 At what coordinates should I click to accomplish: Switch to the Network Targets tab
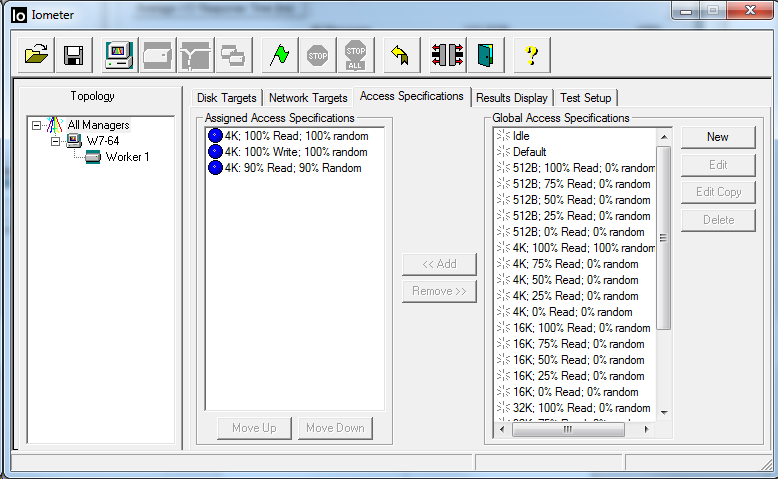[x=308, y=98]
